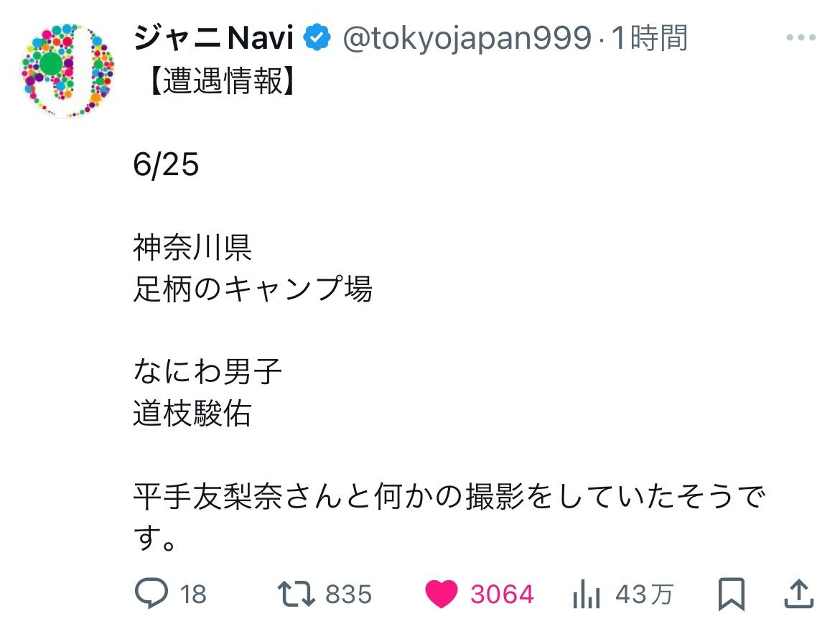
Task: Click the like count 3064
Action: coord(502,594)
